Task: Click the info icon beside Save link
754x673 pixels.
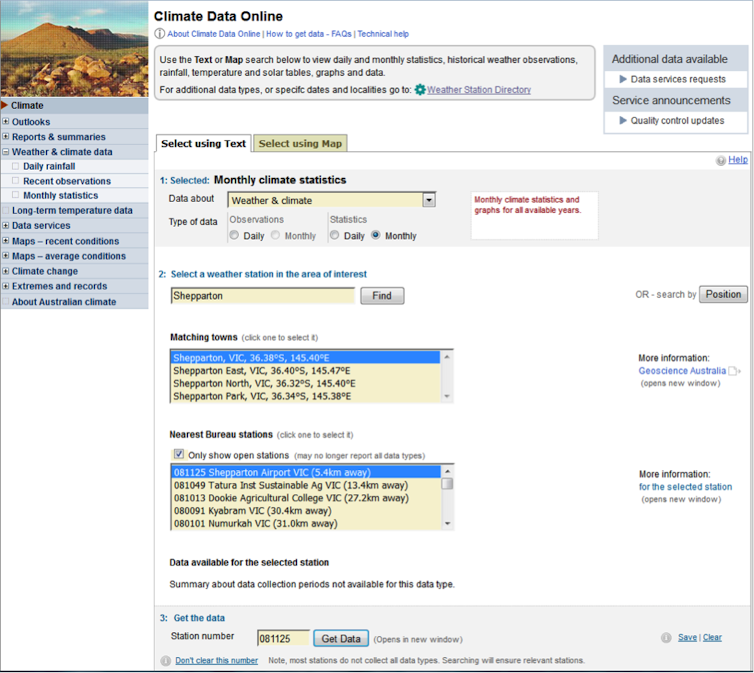Action: tap(667, 638)
